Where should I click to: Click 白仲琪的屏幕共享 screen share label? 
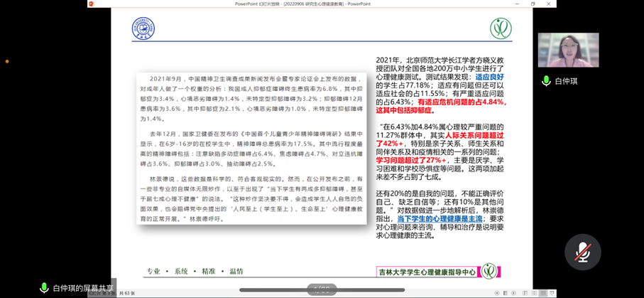pos(83,288)
